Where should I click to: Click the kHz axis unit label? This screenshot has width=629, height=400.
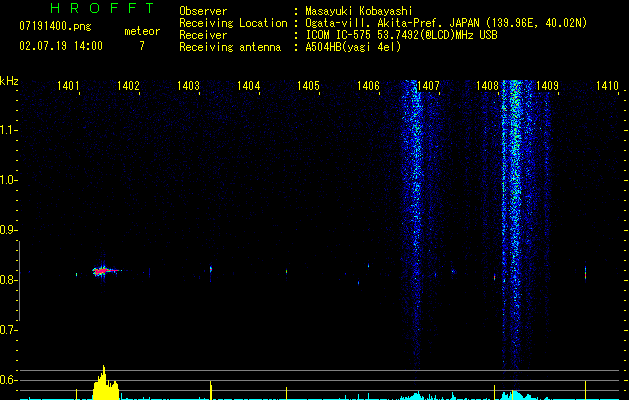pyautogui.click(x=9, y=81)
